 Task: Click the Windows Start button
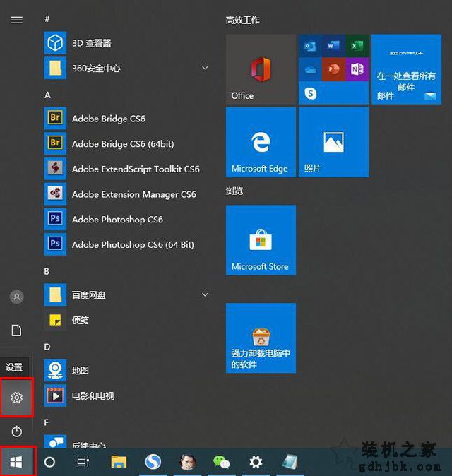pos(16,463)
